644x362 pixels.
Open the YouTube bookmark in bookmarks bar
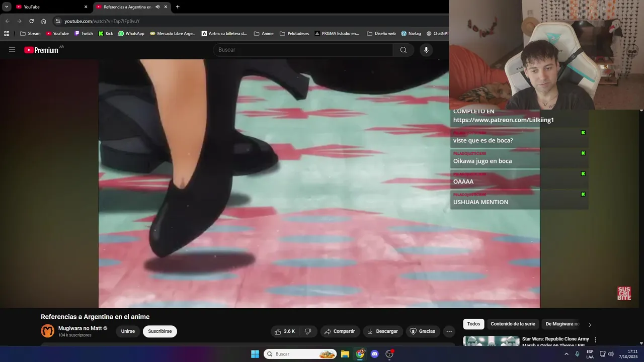(57, 34)
